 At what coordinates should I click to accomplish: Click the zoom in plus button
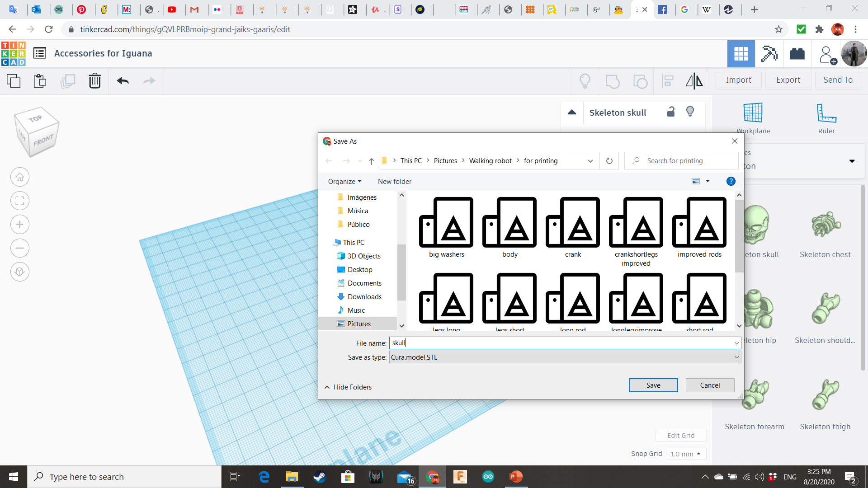[20, 225]
